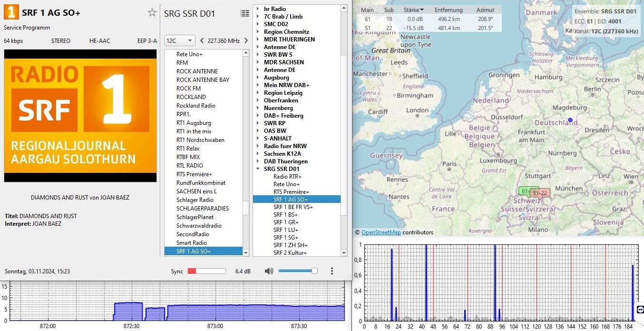This screenshot has height=331, width=644.
Task: Open the three-dot options menu
Action: coord(332,271)
